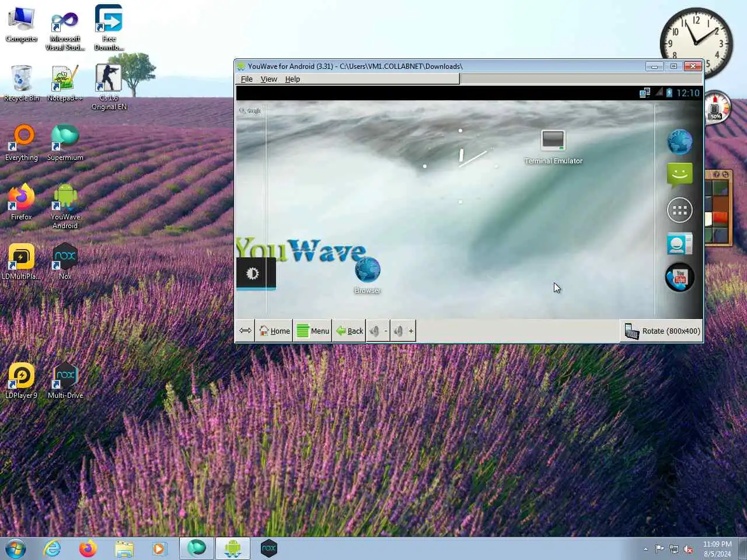
Task: Click the network icon in Android status bar
Action: [x=645, y=93]
